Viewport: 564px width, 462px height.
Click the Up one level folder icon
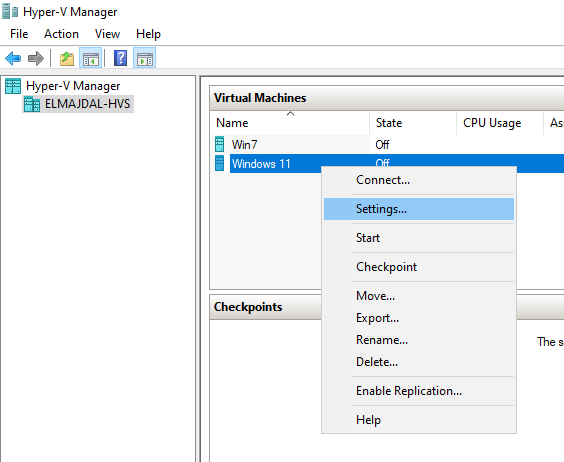click(x=67, y=58)
